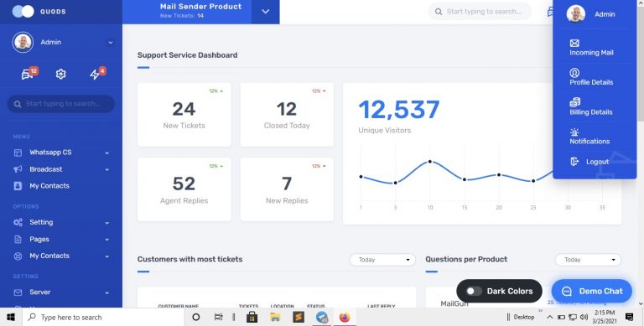Expand the Whatsapp CS chevron

106,153
